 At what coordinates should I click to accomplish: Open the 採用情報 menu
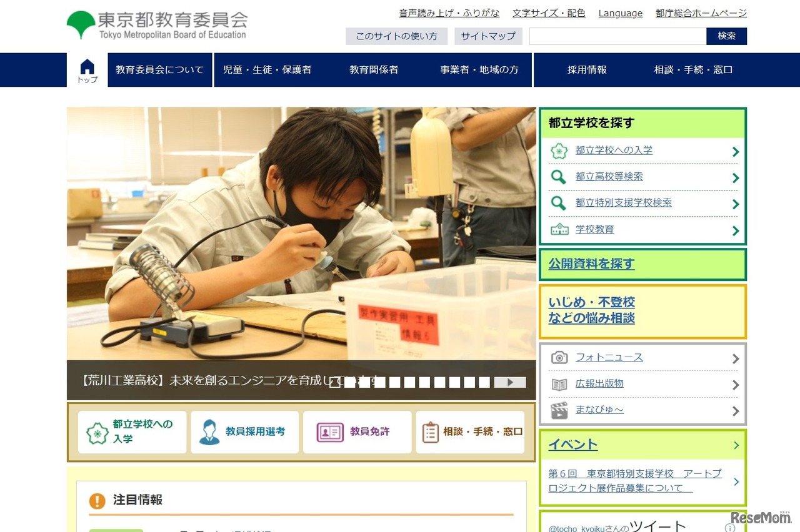coord(587,70)
